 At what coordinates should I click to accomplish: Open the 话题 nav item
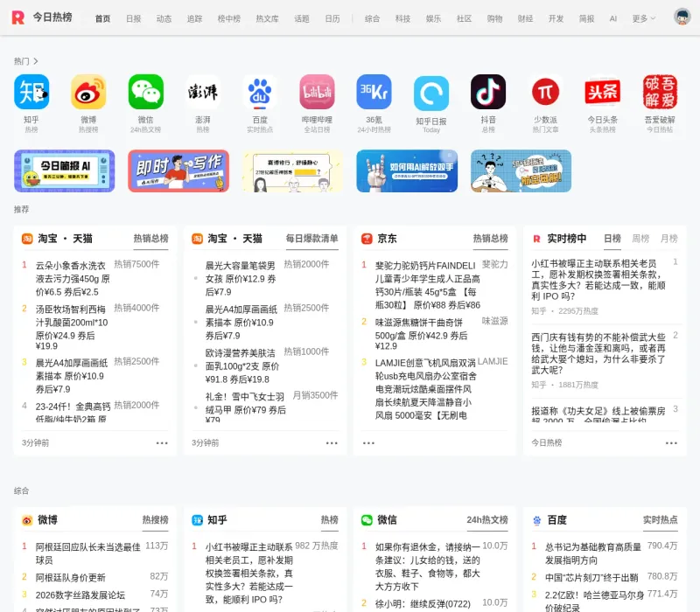pos(302,18)
